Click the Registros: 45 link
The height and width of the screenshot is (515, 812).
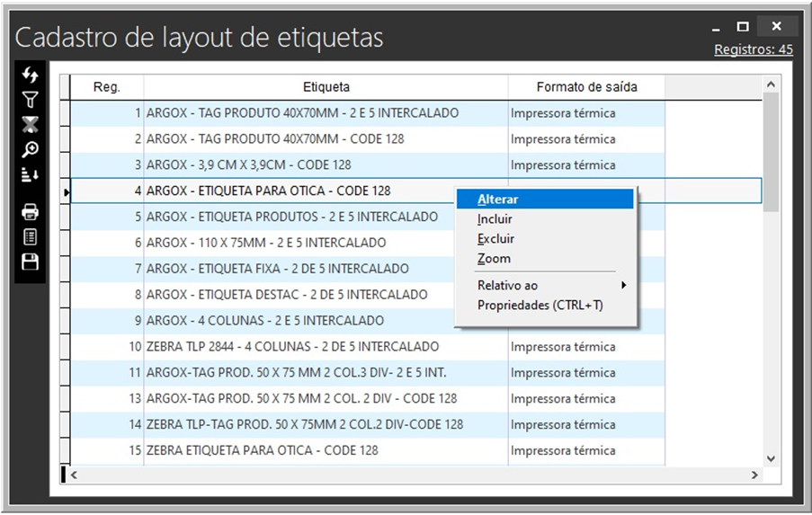pos(753,49)
